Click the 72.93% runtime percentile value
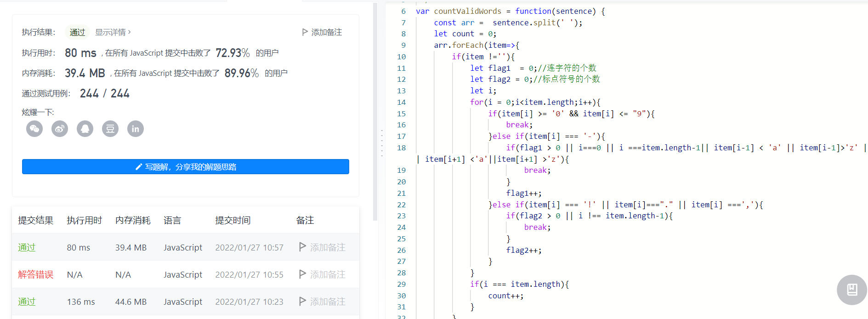The height and width of the screenshot is (319, 868). (x=233, y=53)
